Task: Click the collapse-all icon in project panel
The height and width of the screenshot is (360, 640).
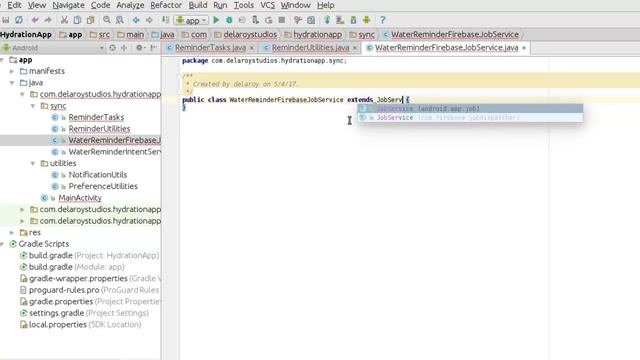Action: tap(124, 48)
